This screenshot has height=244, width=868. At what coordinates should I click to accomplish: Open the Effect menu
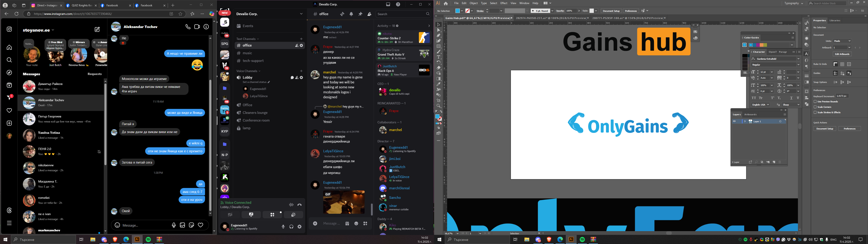pos(504,3)
